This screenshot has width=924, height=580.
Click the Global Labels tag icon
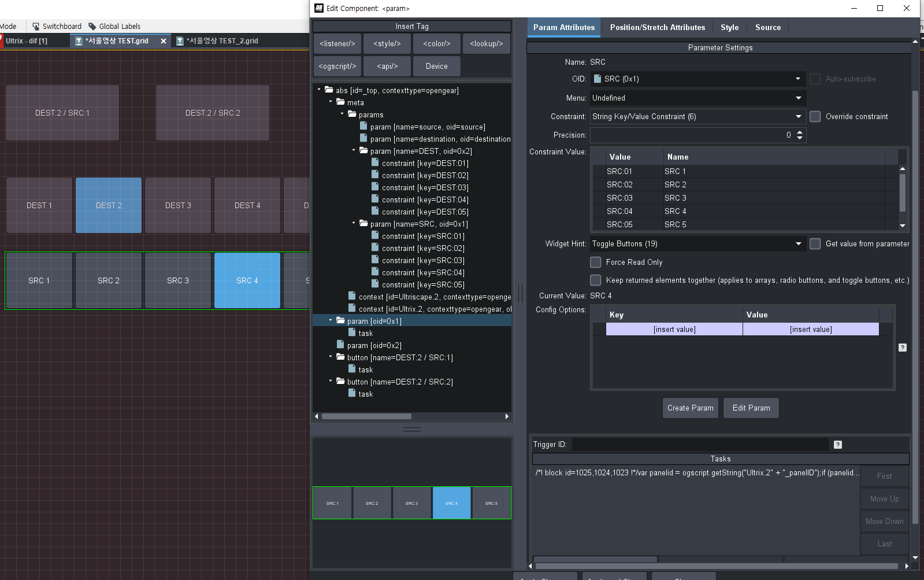[92, 27]
